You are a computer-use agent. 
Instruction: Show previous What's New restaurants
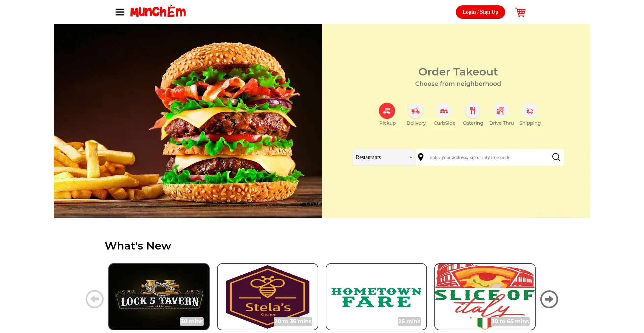point(95,299)
